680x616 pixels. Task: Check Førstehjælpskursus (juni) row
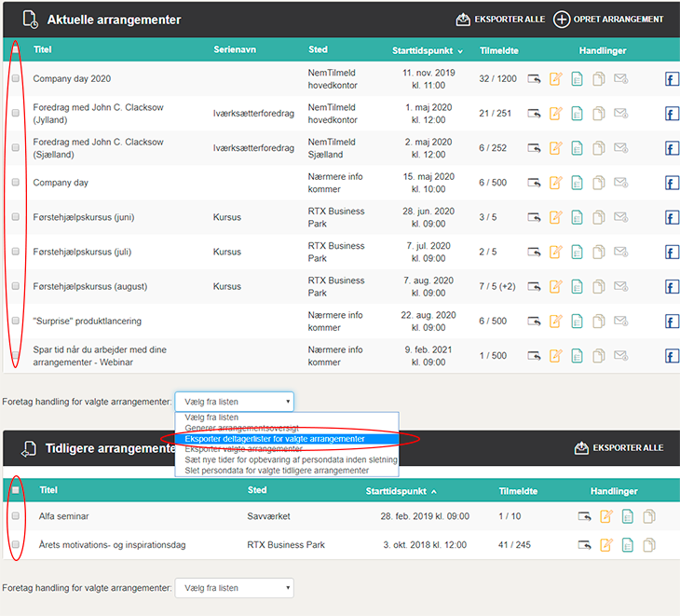pos(16,217)
